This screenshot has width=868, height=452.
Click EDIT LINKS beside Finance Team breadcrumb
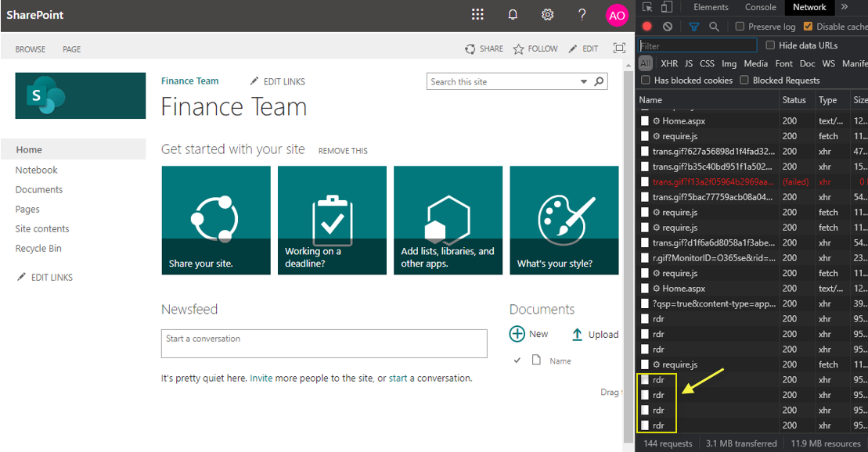point(277,81)
